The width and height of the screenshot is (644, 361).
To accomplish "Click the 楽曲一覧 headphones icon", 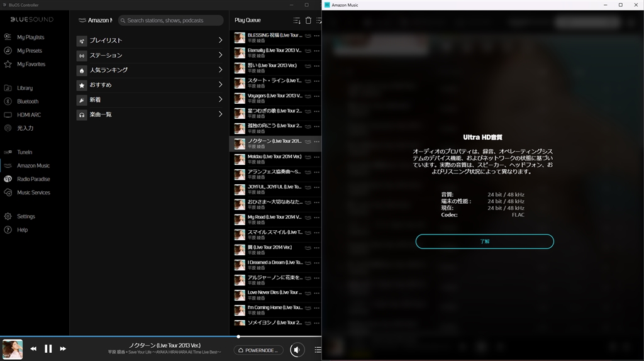I will (82, 114).
